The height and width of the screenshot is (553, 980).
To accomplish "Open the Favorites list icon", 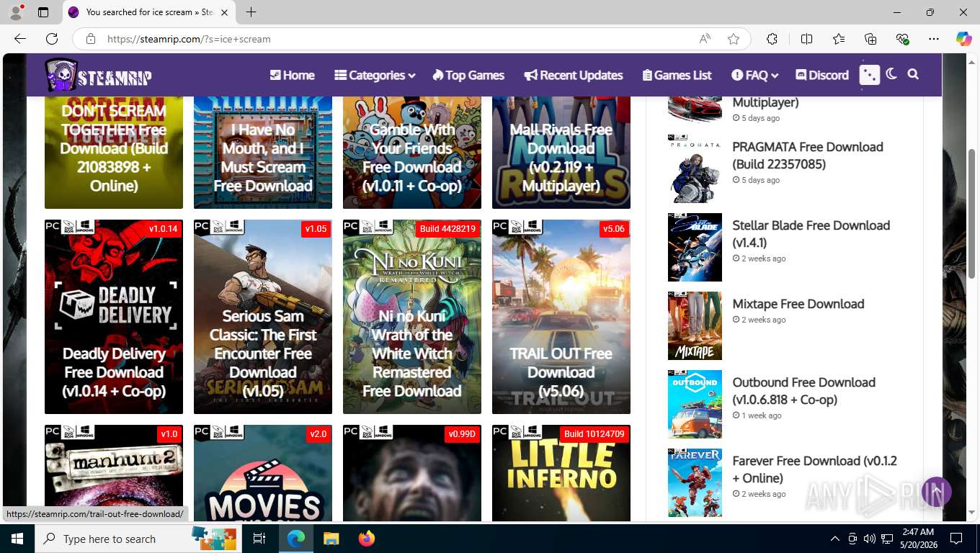I will 839,39.
